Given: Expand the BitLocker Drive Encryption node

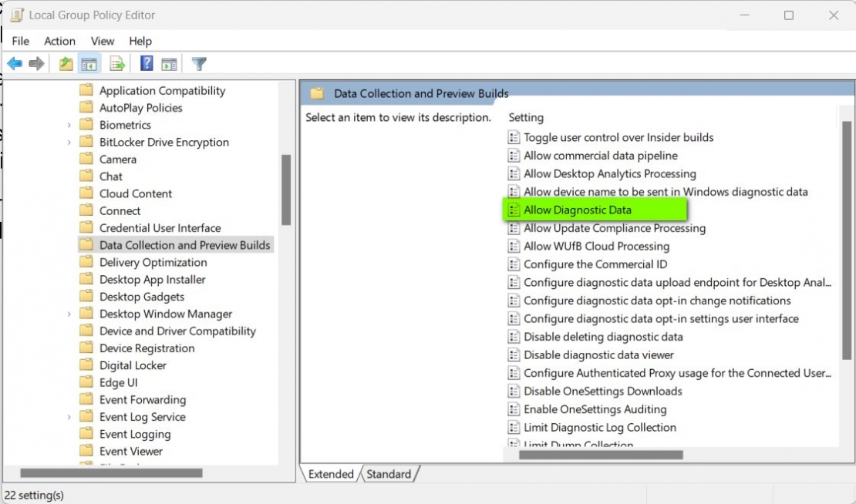Looking at the screenshot, I should click(x=68, y=142).
